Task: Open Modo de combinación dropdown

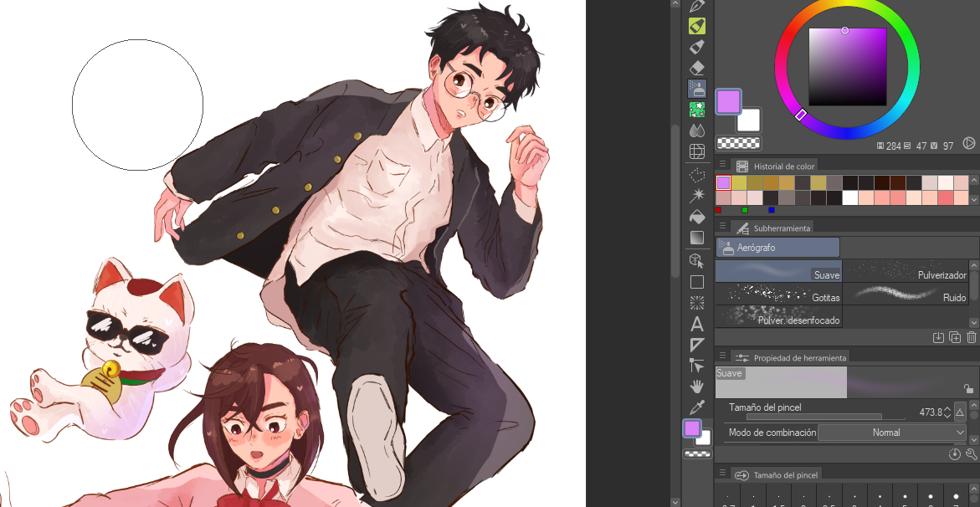Action: pos(892,433)
